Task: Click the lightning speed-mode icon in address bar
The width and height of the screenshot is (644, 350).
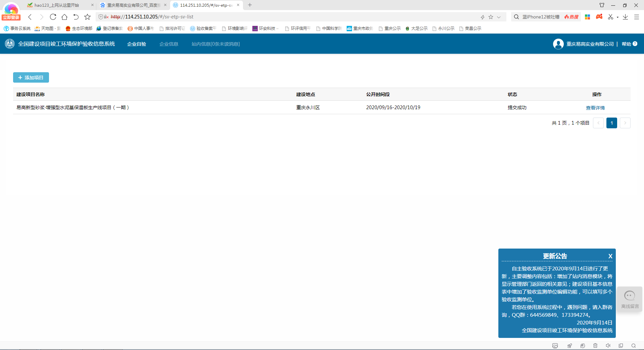Action: coord(482,17)
